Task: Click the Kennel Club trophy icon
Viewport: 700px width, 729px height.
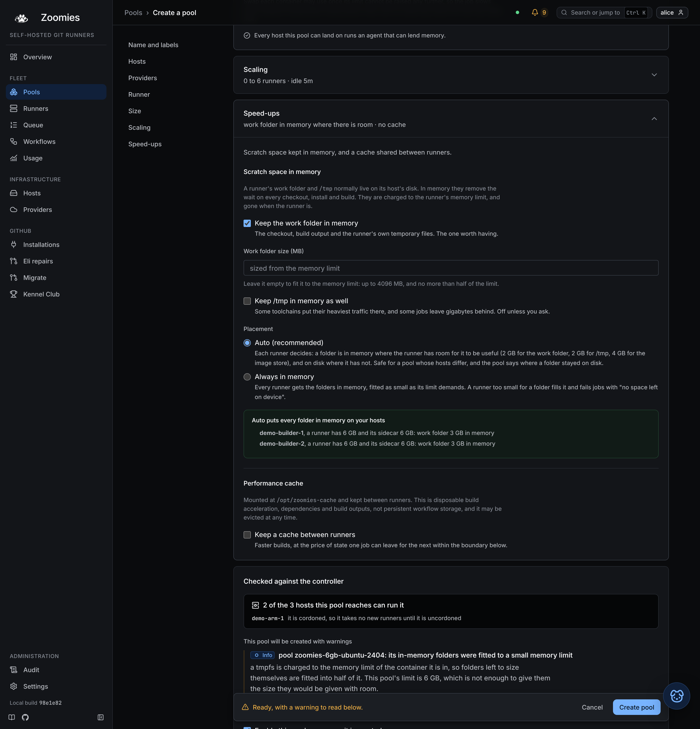Action: click(14, 294)
